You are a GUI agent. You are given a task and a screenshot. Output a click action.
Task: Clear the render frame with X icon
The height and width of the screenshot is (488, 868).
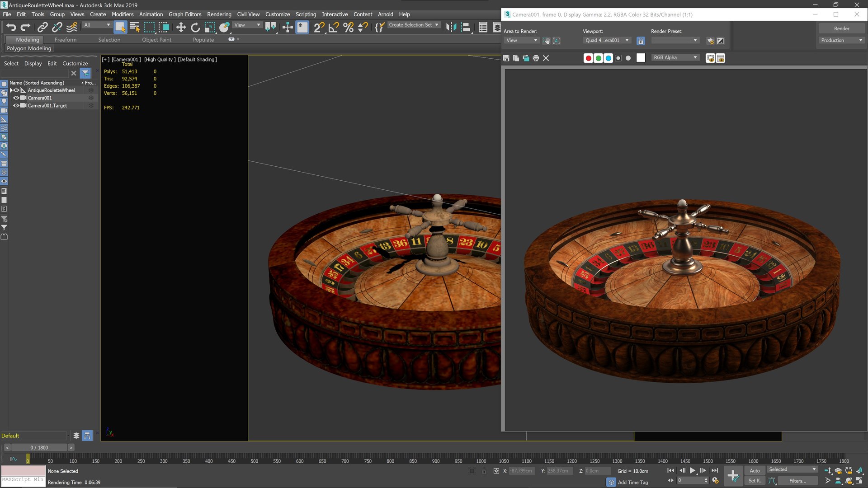[x=546, y=58]
